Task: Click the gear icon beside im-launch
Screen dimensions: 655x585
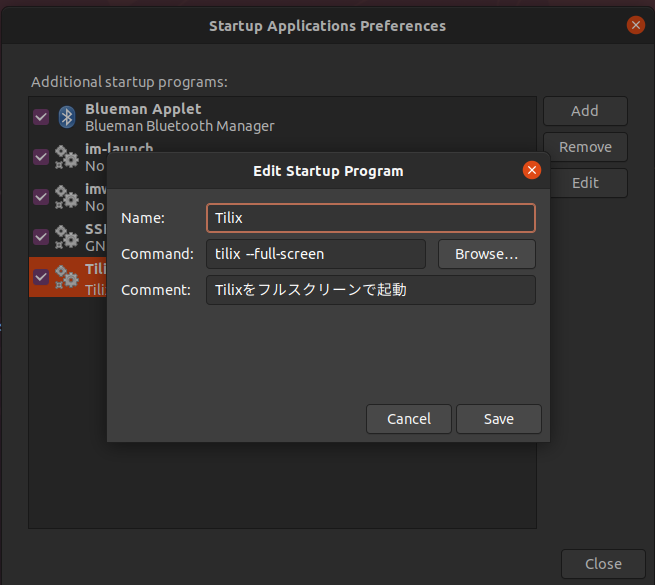Action: click(x=67, y=157)
